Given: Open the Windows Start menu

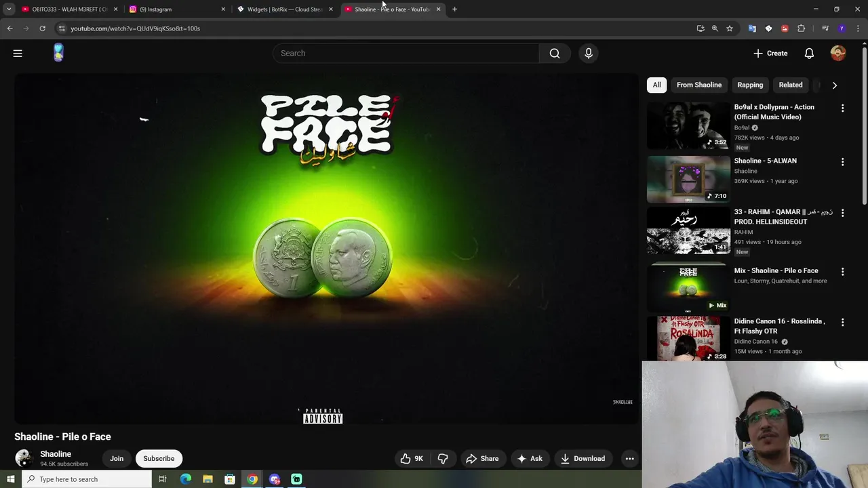Looking at the screenshot, I should click(x=10, y=479).
